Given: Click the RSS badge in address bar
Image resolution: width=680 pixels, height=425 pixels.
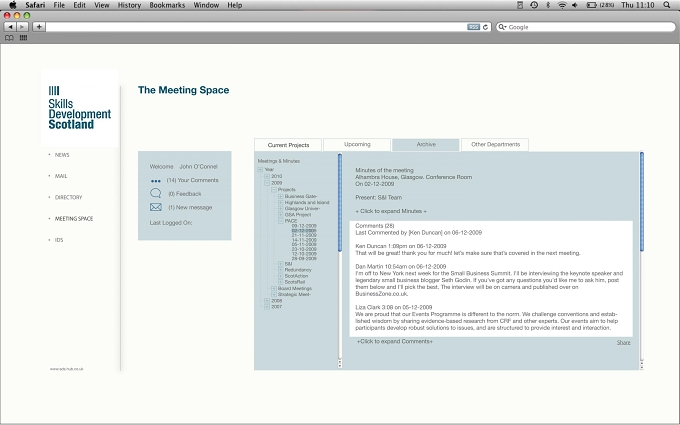Looking at the screenshot, I should pos(473,27).
